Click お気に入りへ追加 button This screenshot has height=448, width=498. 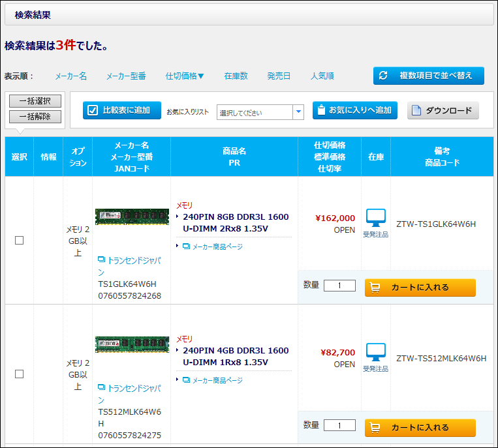coord(354,110)
